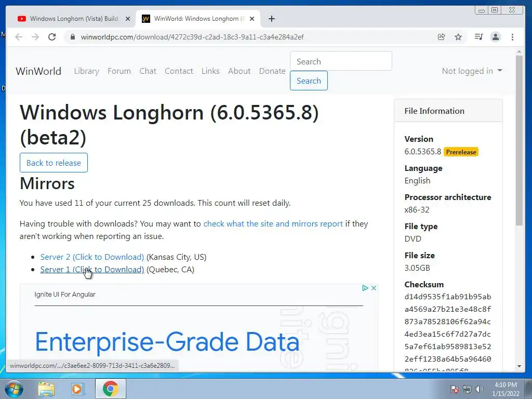
Task: Launch Windows Media Player from the taskbar
Action: [77, 389]
